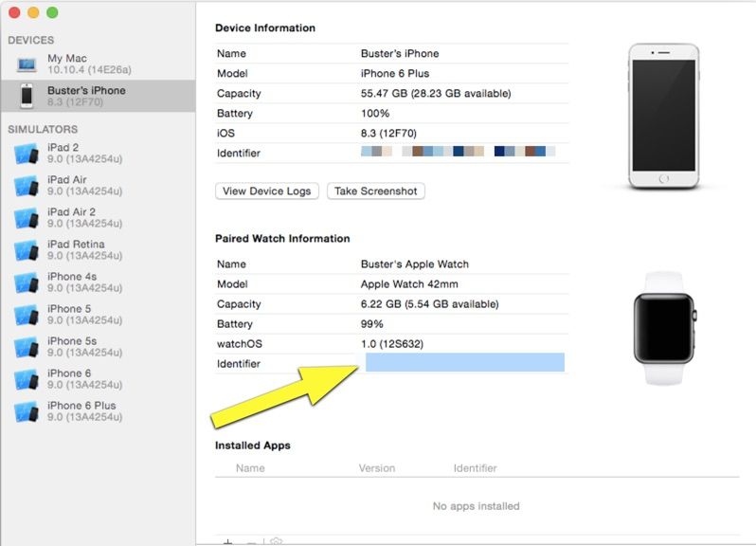Click the "iPad Air 2" label in simulators
Image resolution: width=756 pixels, height=546 pixels.
click(x=71, y=211)
